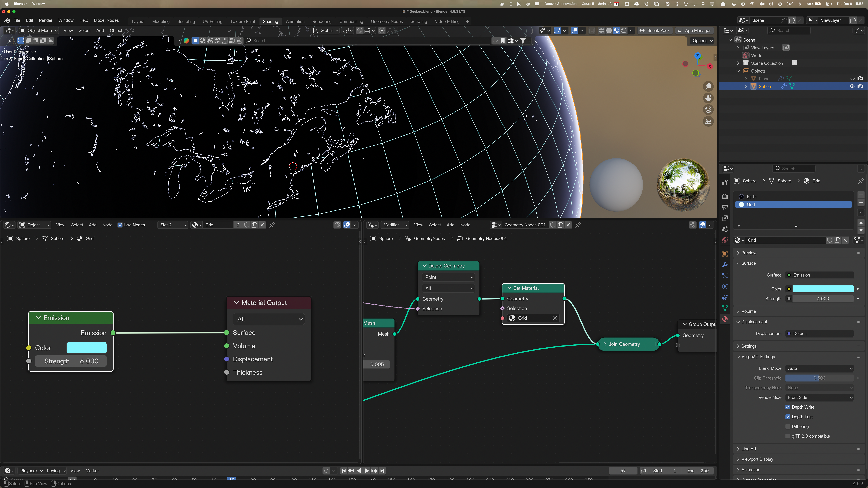This screenshot has width=868, height=488.
Task: Select rendered viewport shading mode
Action: pos(624,31)
